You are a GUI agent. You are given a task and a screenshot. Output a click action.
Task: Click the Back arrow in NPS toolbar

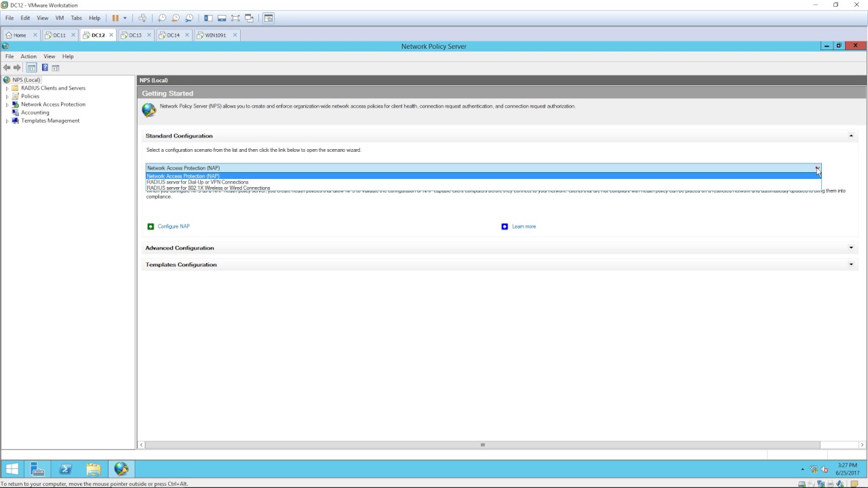7,68
